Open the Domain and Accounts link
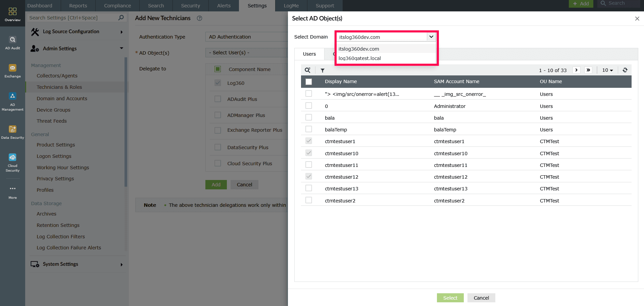Image resolution: width=644 pixels, height=306 pixels. pyautogui.click(x=62, y=99)
